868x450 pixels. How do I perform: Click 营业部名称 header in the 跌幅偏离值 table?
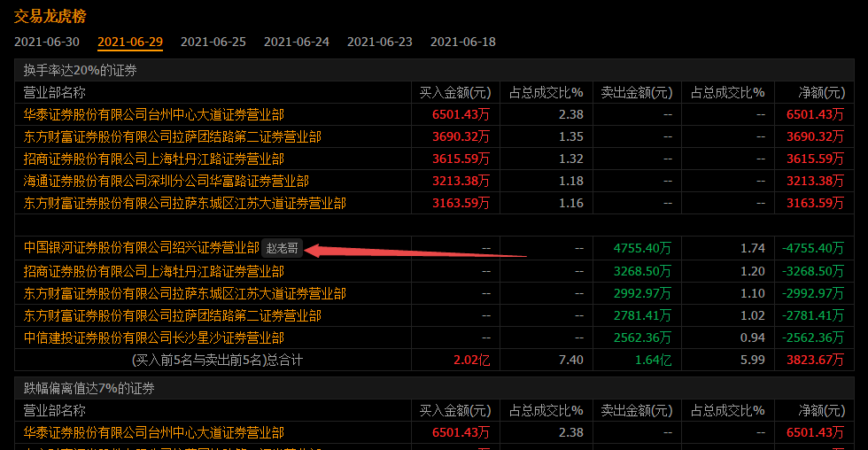point(54,411)
